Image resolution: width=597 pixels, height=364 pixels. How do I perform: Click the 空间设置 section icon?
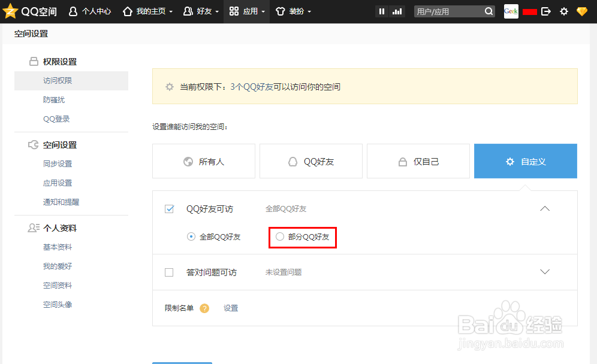34,144
